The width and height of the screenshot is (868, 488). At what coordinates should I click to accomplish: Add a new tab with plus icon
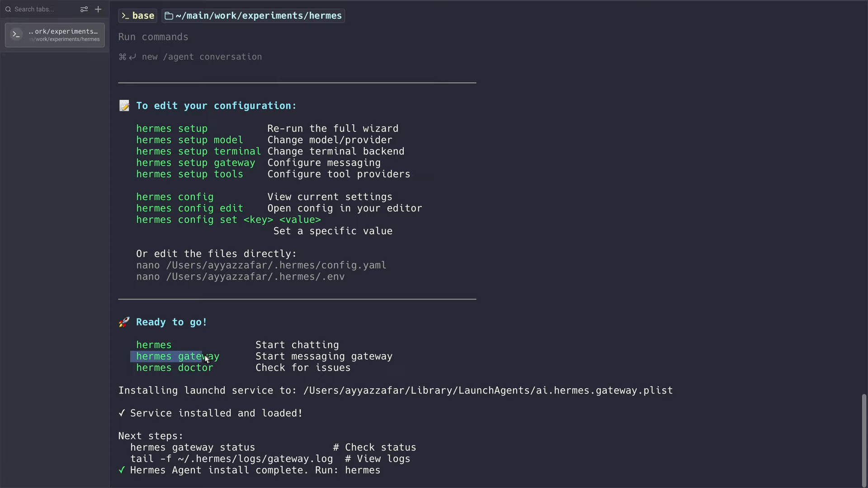point(98,9)
